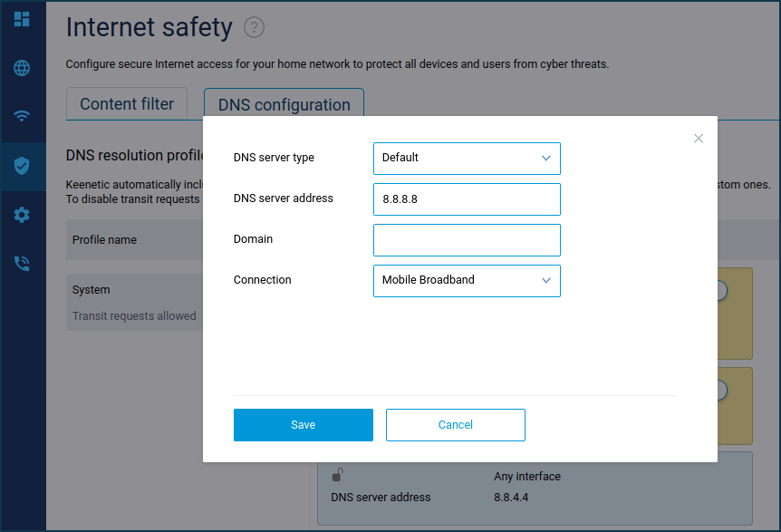Toggle the switch on the upper yellow card
The image size is (781, 532).
(x=720, y=290)
